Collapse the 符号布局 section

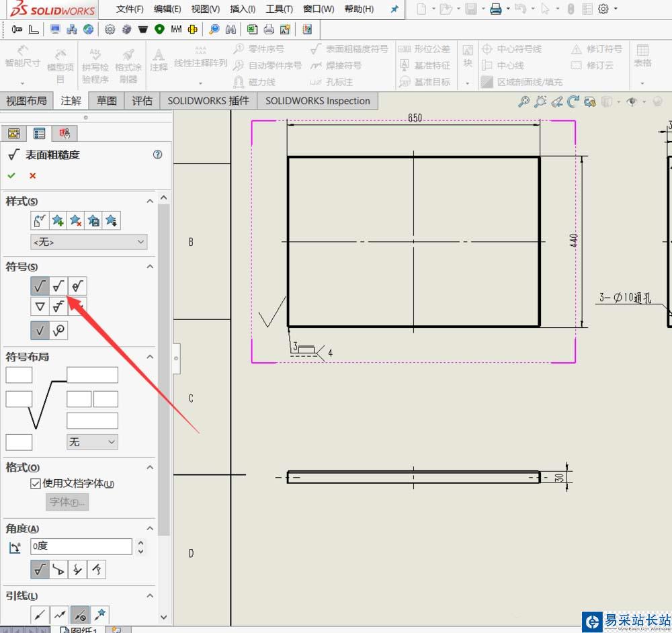coord(150,357)
